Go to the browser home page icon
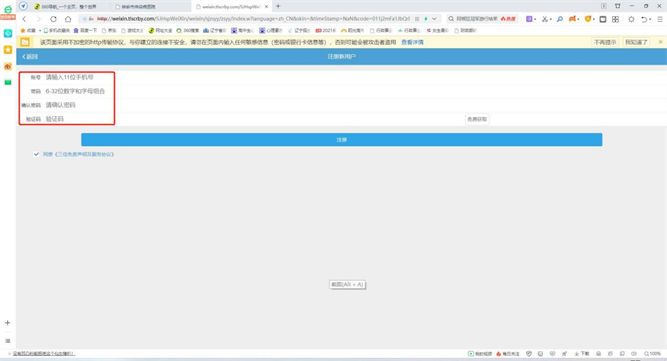Image resolution: width=667 pixels, height=361 pixels. pyautogui.click(x=68, y=19)
